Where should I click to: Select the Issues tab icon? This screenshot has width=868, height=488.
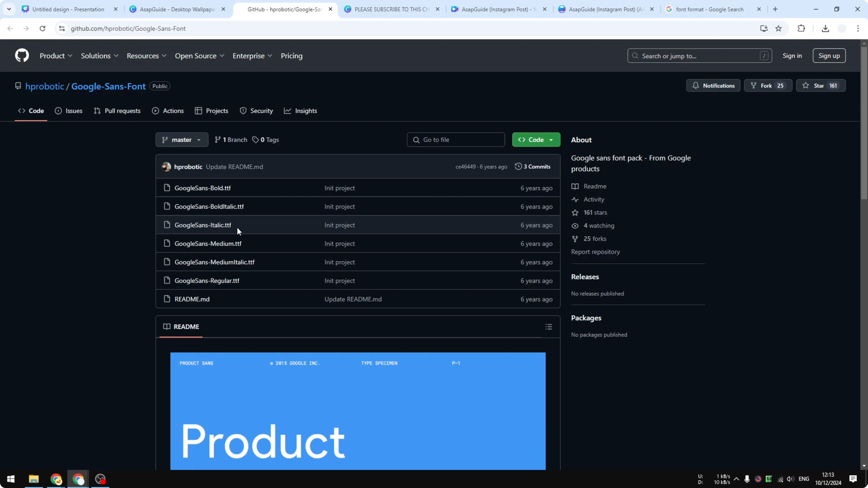click(58, 111)
